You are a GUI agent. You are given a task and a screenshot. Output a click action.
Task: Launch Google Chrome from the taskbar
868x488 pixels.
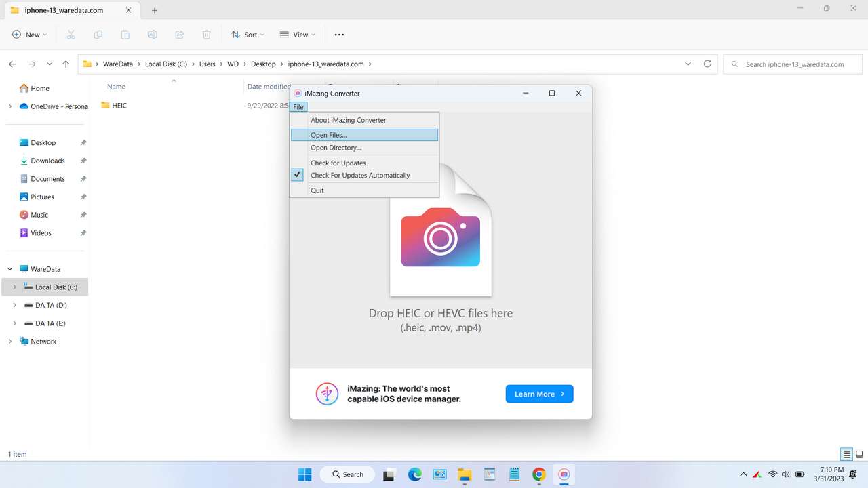[538, 474]
